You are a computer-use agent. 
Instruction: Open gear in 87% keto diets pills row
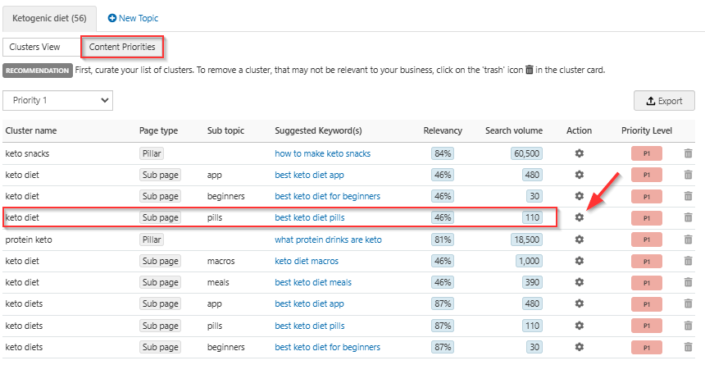579,325
